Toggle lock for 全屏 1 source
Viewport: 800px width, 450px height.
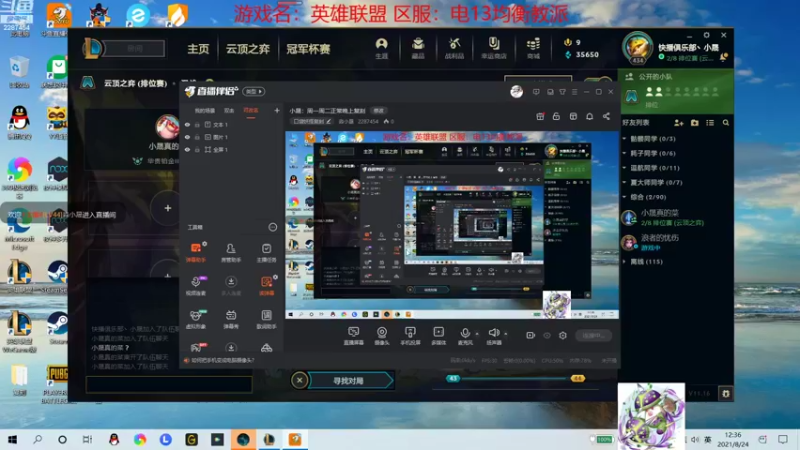pos(197,150)
